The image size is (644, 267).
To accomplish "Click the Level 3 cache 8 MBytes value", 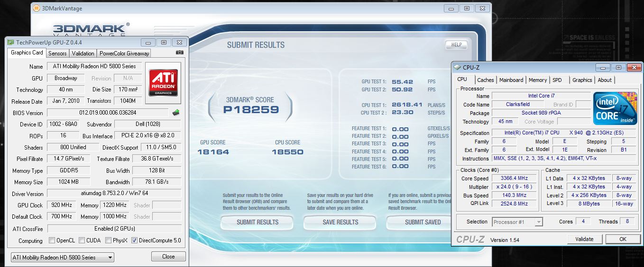I will coord(589,204).
